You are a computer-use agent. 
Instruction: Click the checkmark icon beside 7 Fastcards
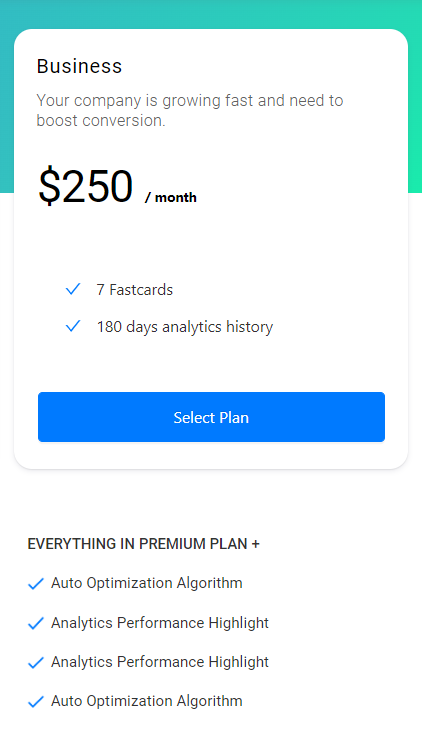(73, 289)
